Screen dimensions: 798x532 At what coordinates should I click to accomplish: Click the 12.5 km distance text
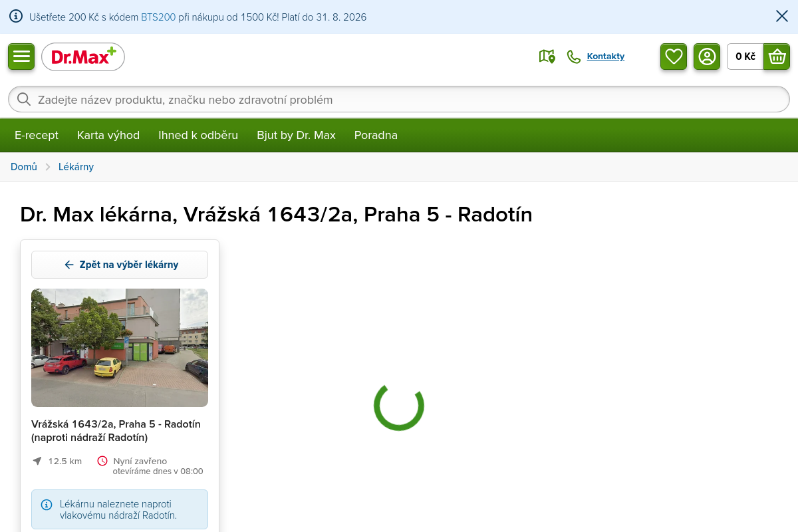tap(65, 462)
